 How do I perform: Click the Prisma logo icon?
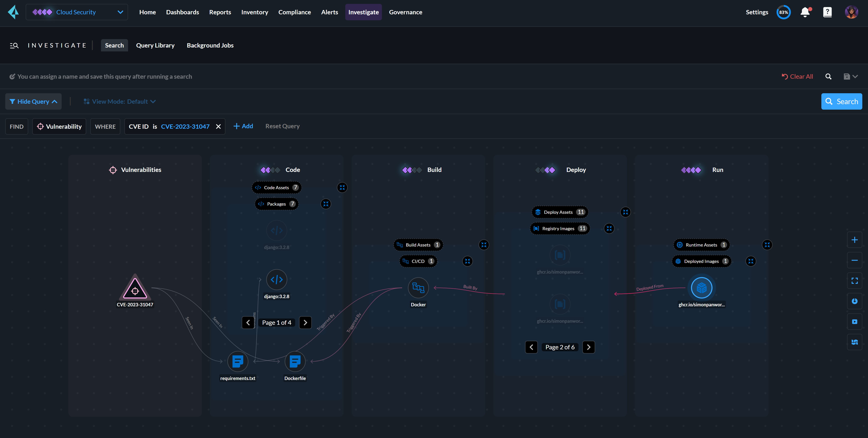tap(13, 12)
